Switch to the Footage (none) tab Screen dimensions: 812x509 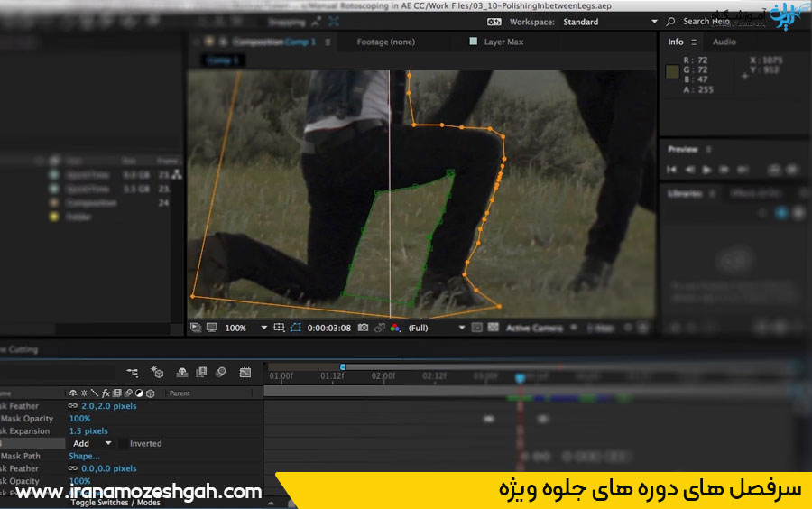click(x=386, y=42)
